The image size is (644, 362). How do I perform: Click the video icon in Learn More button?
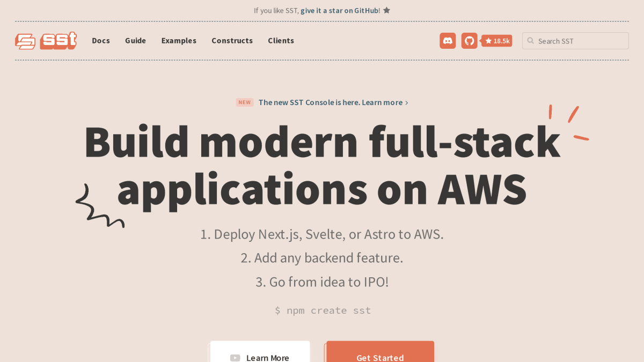[235, 358]
